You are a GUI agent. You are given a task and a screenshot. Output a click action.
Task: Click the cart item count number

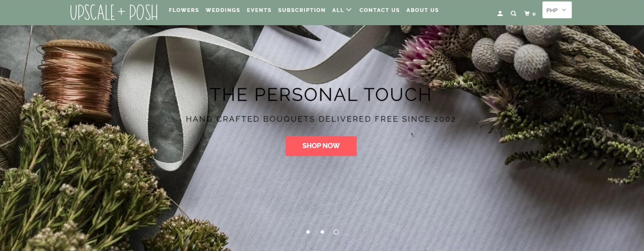pos(534,14)
